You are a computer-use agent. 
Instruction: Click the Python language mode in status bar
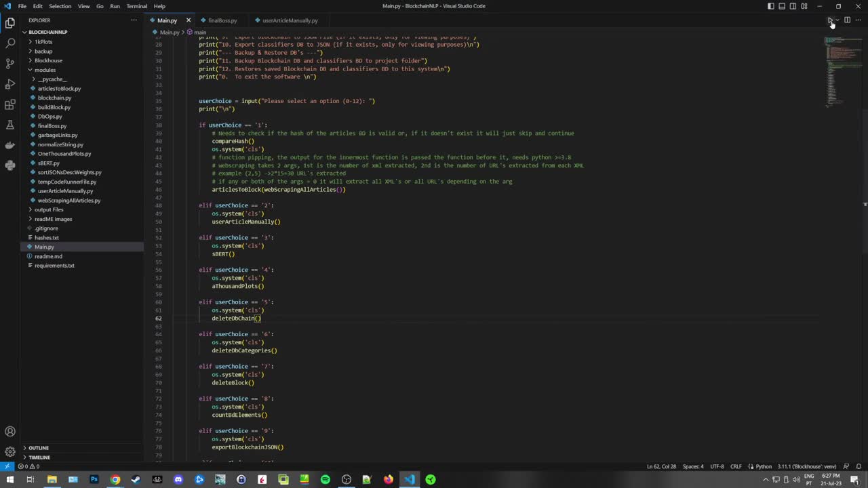[764, 466]
